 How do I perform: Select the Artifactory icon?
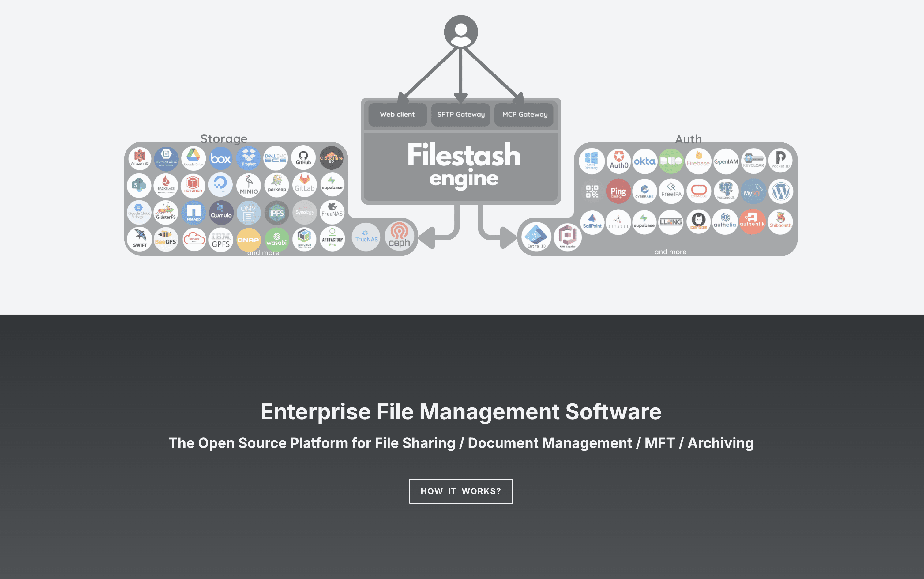tap(332, 240)
